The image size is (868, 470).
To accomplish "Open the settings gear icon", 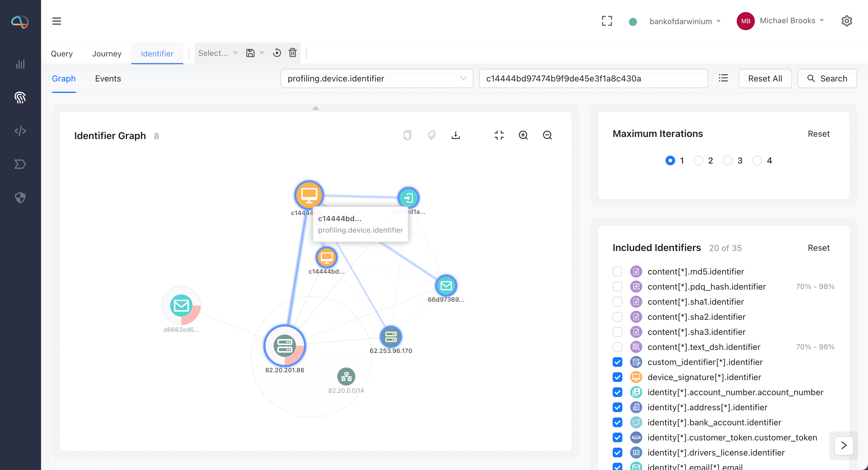I will point(847,21).
